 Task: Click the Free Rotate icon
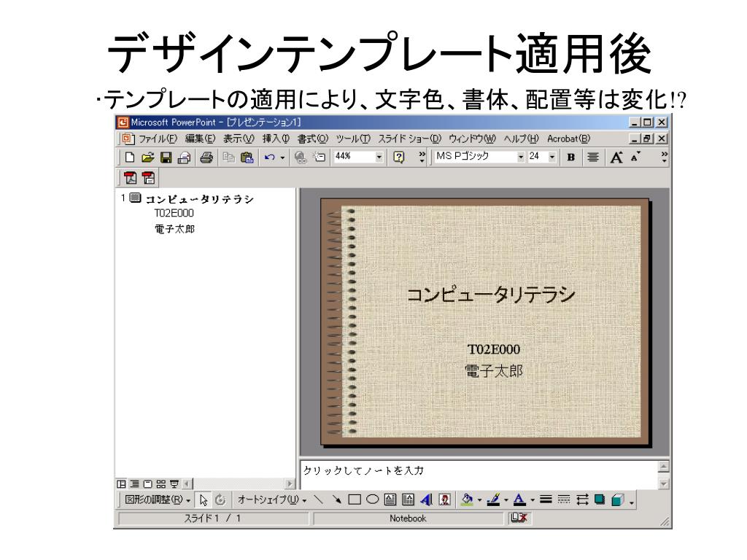220,499
